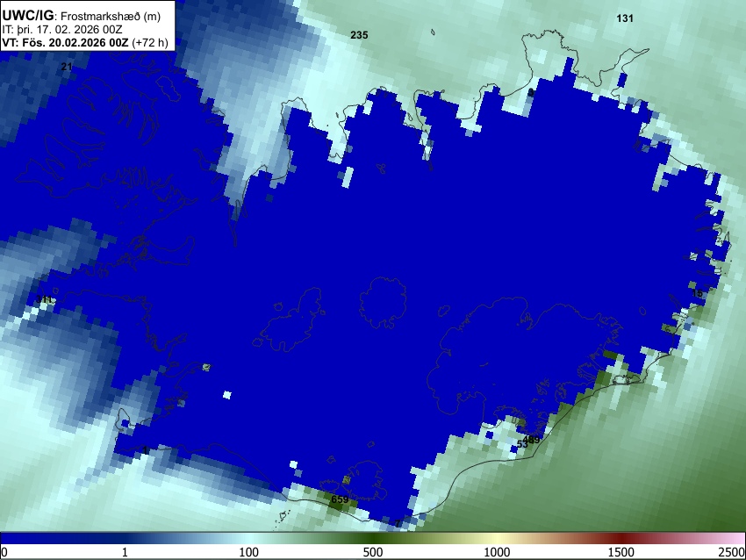Click the pale yellow part of the color scale

click(497, 538)
